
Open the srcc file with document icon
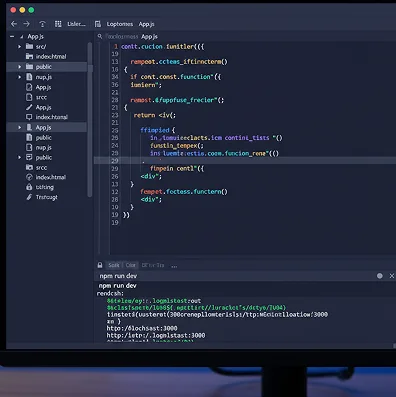tap(41, 97)
